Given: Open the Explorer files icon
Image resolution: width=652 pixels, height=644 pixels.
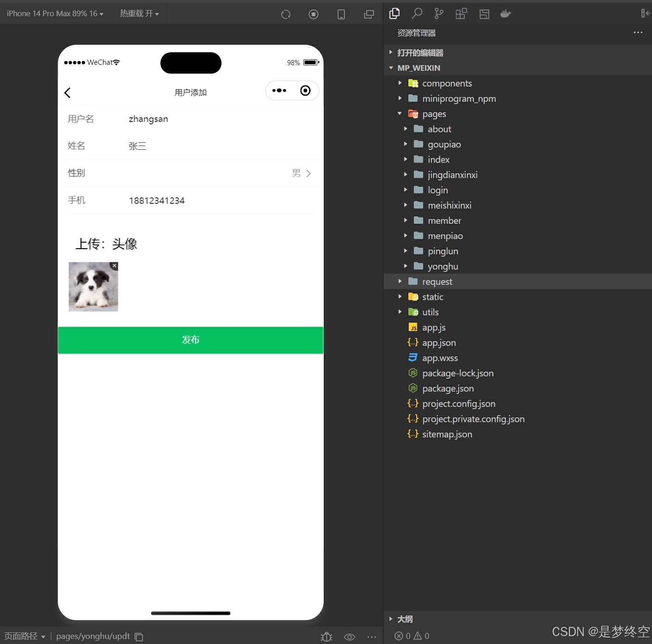Looking at the screenshot, I should [x=394, y=14].
